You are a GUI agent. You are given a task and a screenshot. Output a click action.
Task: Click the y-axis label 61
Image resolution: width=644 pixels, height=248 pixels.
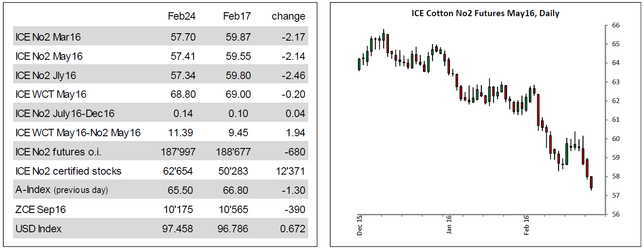coord(616,120)
